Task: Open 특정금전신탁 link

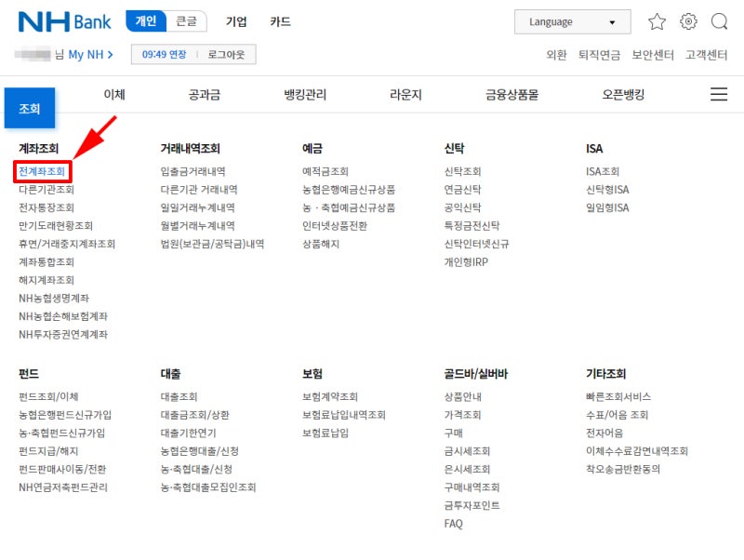Action: pos(472,225)
